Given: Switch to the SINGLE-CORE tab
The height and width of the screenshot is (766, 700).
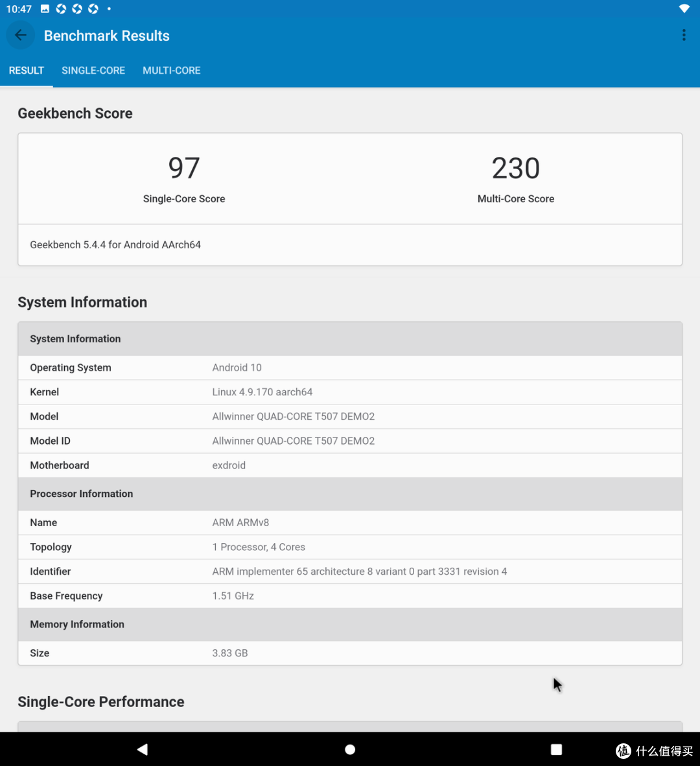Looking at the screenshot, I should click(93, 71).
